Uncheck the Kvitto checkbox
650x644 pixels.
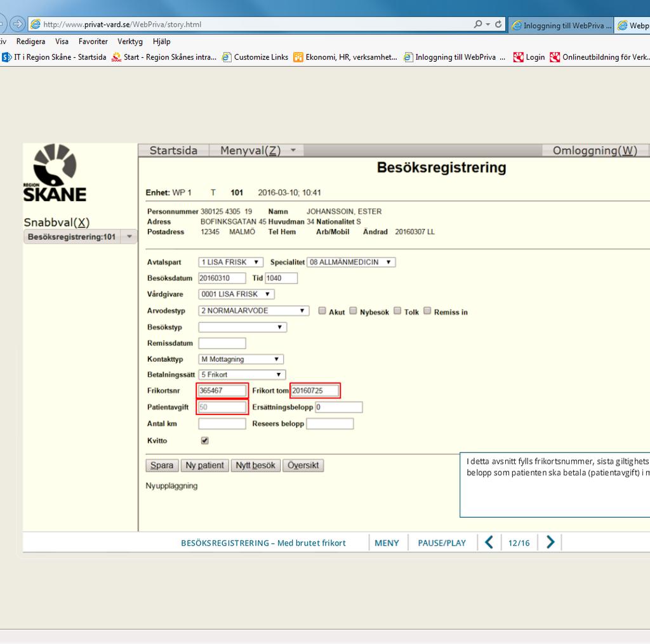click(205, 440)
